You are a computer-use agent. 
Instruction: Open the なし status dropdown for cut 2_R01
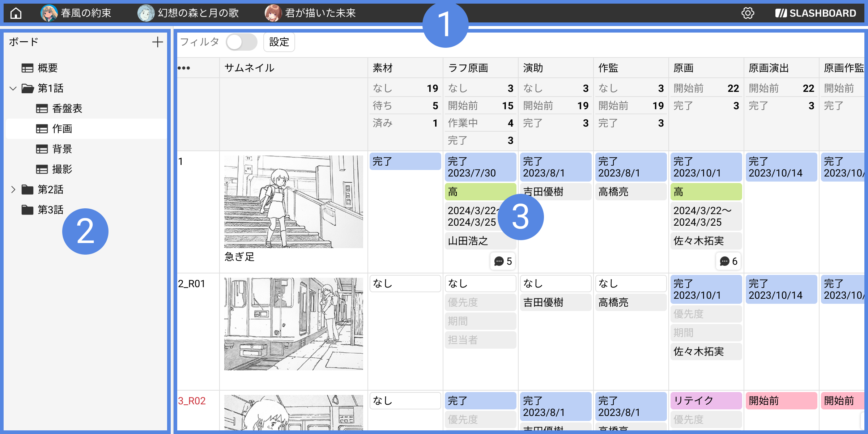405,284
